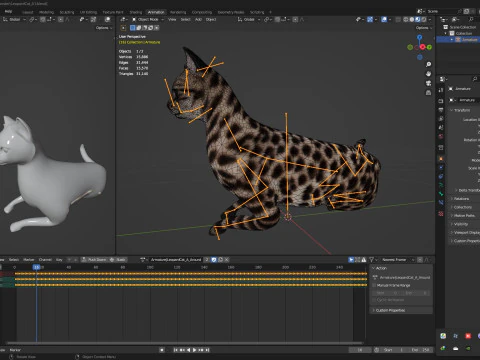The width and height of the screenshot is (480, 360).
Task: Toggle viewport overlays button
Action: [x=384, y=20]
